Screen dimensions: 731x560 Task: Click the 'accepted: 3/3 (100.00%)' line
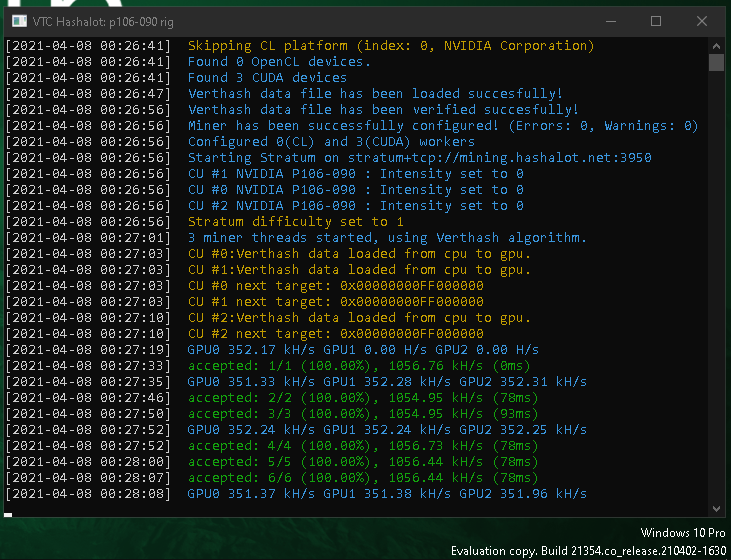pyautogui.click(x=363, y=414)
